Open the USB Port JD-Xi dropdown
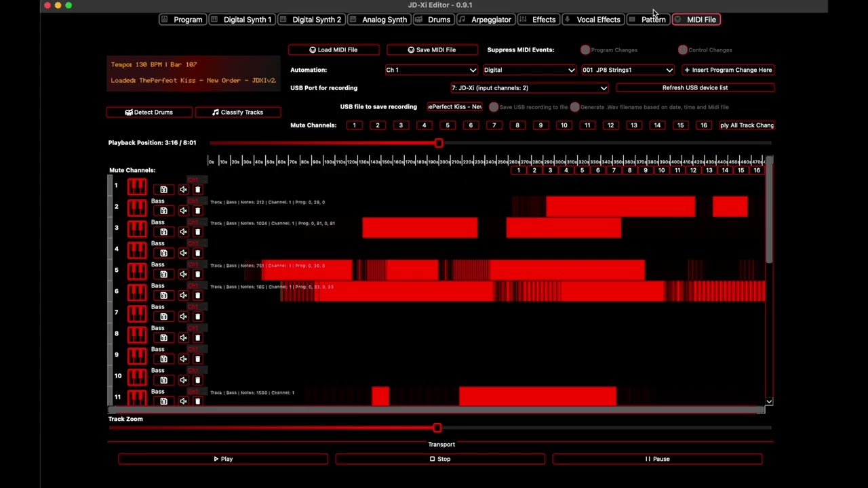The image size is (868, 488). click(x=530, y=88)
